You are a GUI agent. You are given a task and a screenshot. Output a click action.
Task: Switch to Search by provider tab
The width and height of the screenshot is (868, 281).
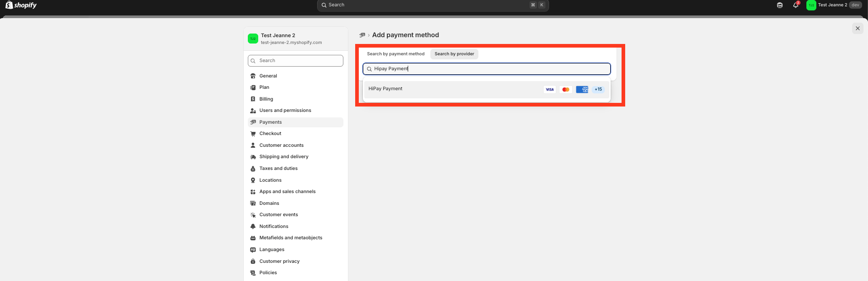click(x=454, y=54)
